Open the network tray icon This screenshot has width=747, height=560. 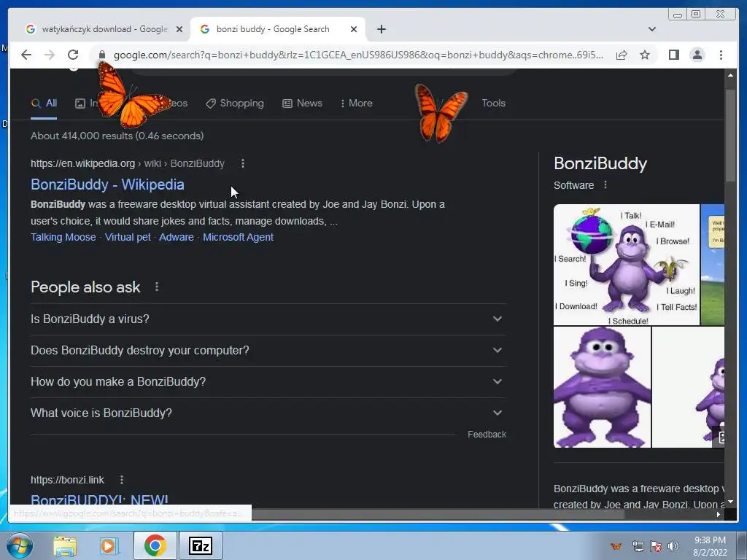coord(638,546)
